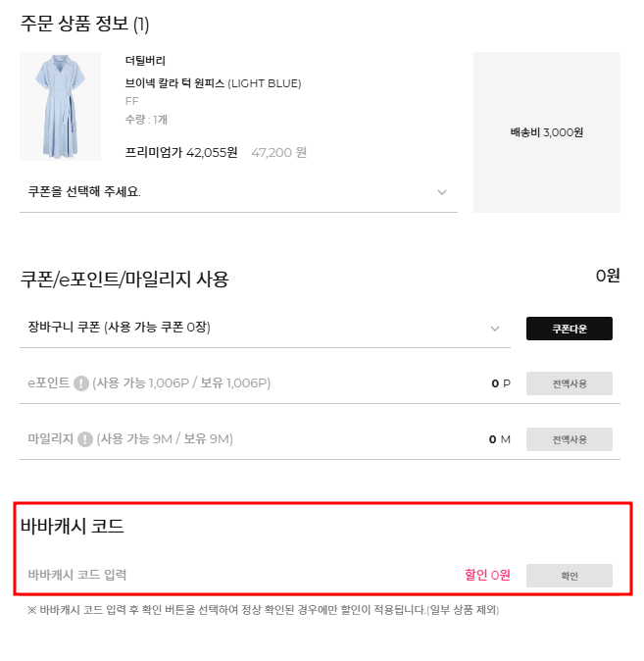The width and height of the screenshot is (644, 661).
Task: Click the original price 47,200 원
Action: [x=279, y=153]
